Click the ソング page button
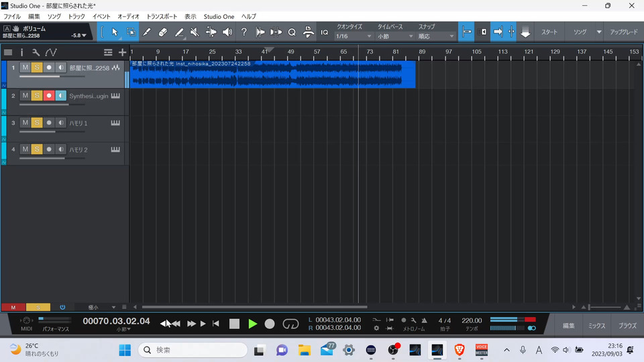The image size is (644, 362). tap(580, 32)
